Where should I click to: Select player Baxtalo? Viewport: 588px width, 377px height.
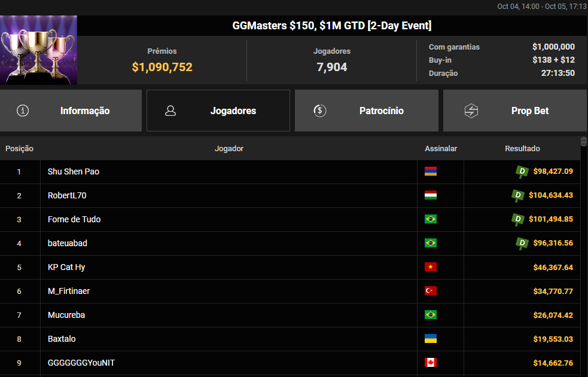point(62,339)
